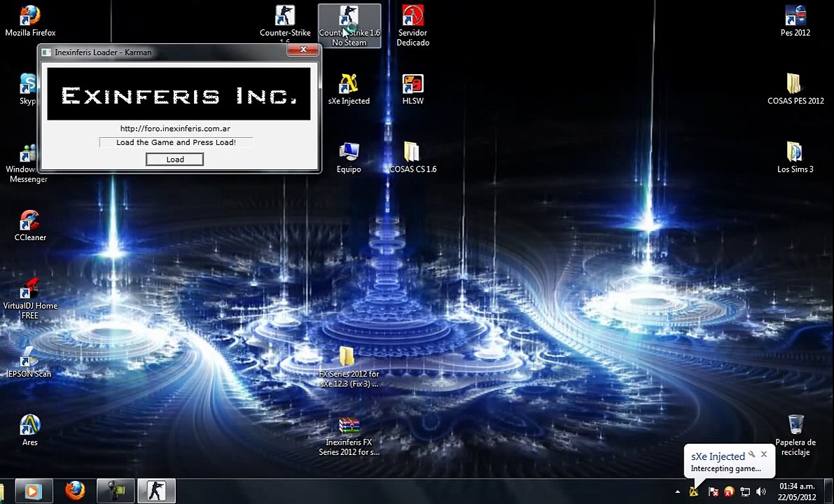Image resolution: width=834 pixels, height=504 pixels.
Task: Open the Counter-Strike 1.6 shortcut icon
Action: pos(285,24)
